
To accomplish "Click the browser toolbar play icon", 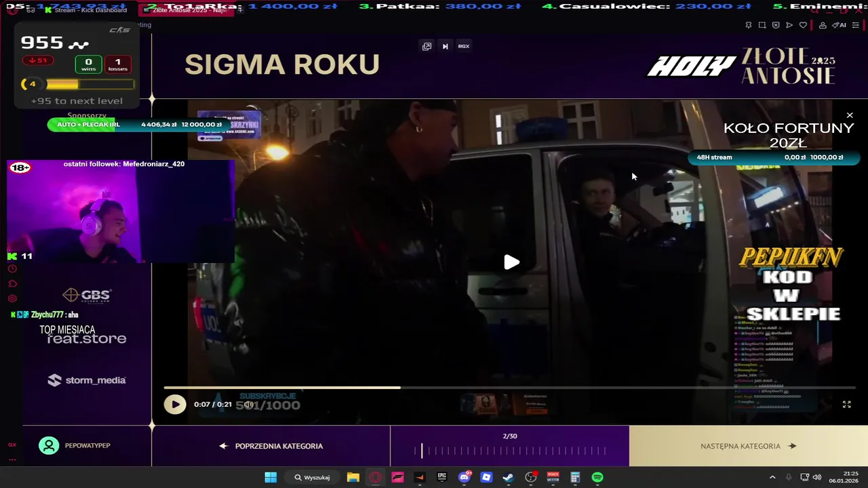I will point(789,25).
